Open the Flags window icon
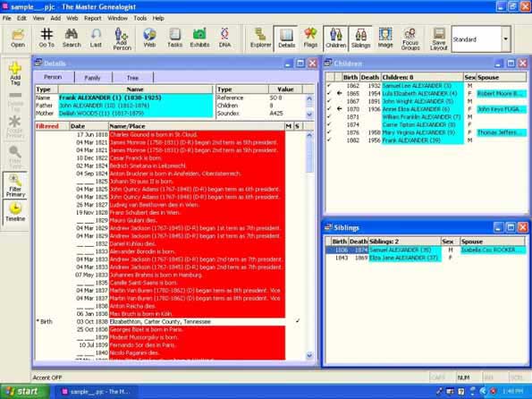 point(310,38)
